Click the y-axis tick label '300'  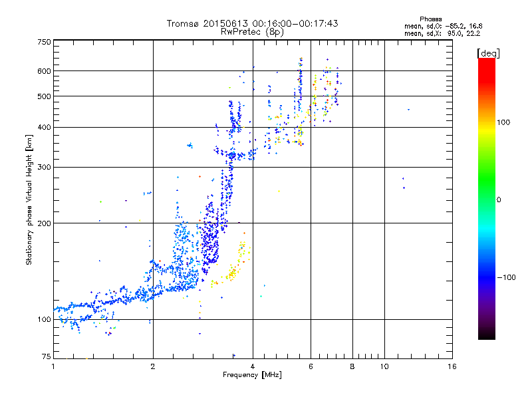click(44, 168)
